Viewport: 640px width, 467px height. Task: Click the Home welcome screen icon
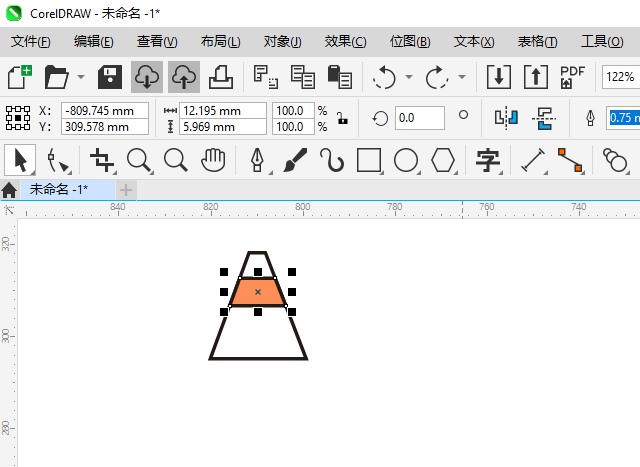pos(9,190)
